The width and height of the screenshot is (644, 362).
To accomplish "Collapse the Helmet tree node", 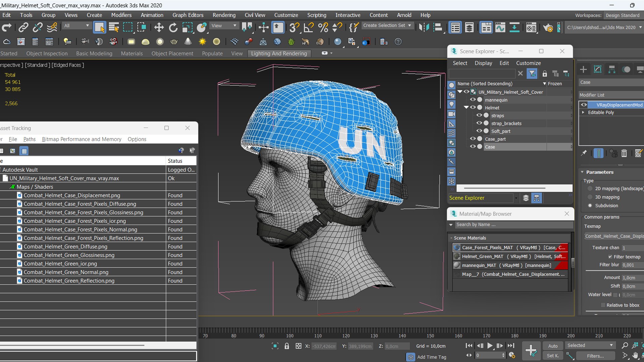I will pos(466,107).
